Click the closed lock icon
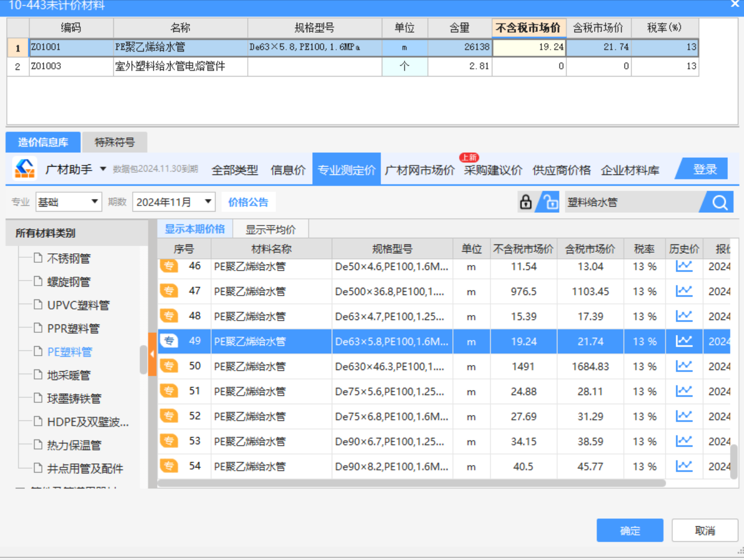Screen dimensions: 744x560 pos(525,202)
